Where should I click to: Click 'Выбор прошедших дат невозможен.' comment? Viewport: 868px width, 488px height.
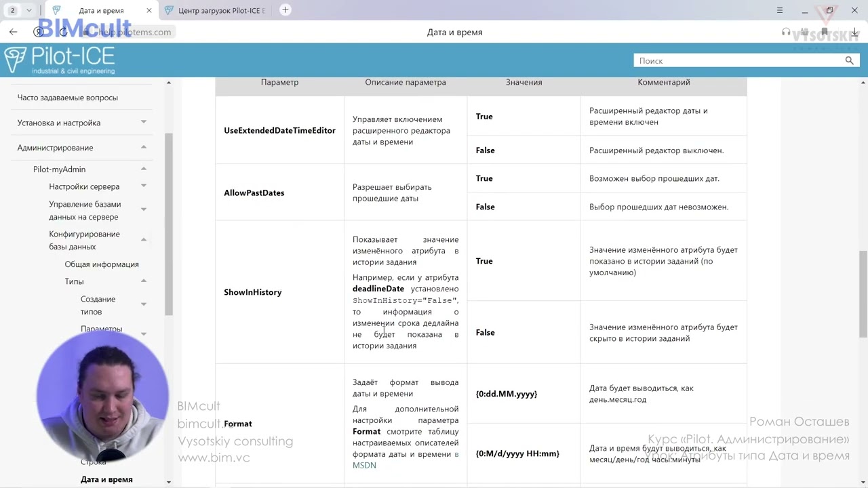(x=659, y=207)
